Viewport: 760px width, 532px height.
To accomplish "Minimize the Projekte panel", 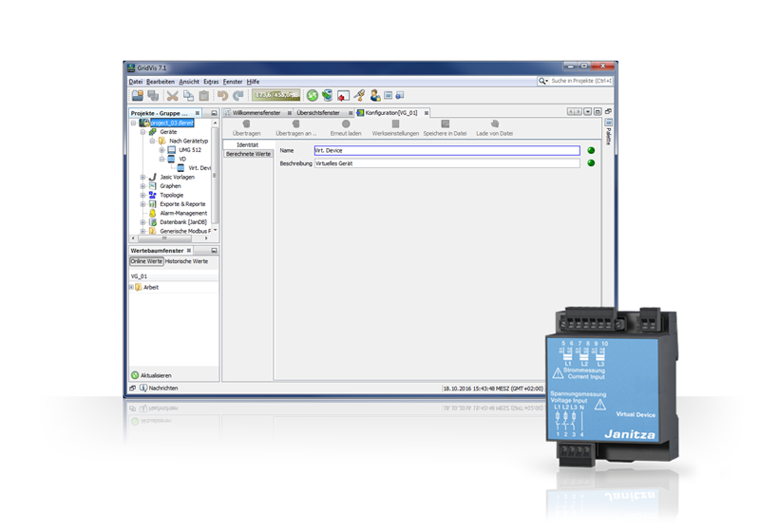I will (214, 113).
